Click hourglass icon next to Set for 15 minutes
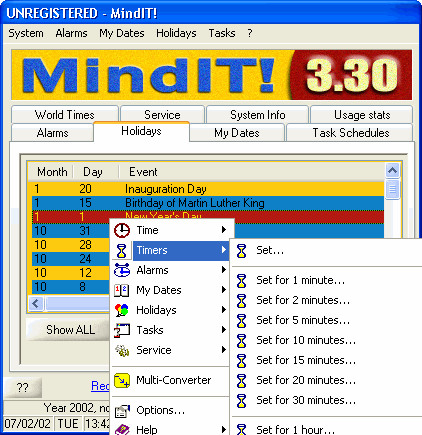Screen dimensions: 422x435 tap(242, 361)
